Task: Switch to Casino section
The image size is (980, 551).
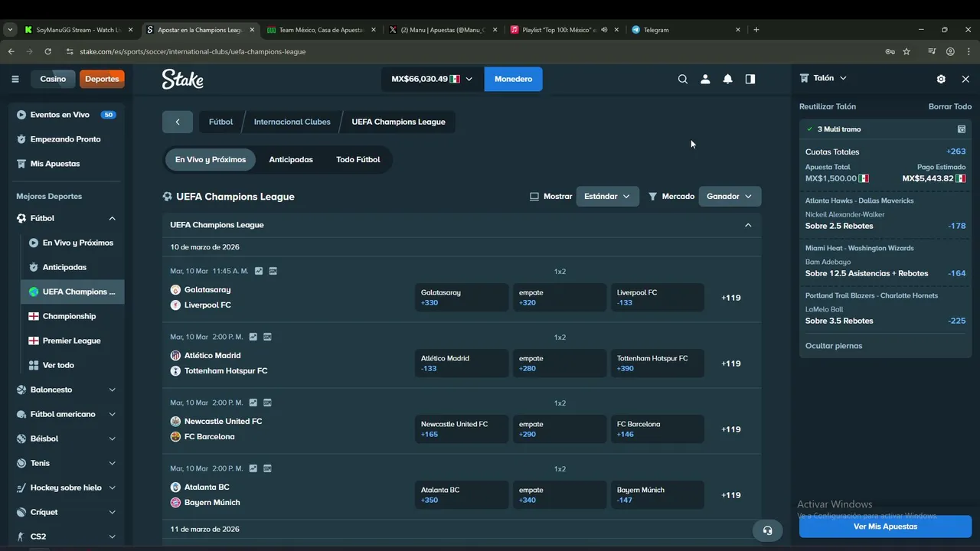Action: click(53, 79)
